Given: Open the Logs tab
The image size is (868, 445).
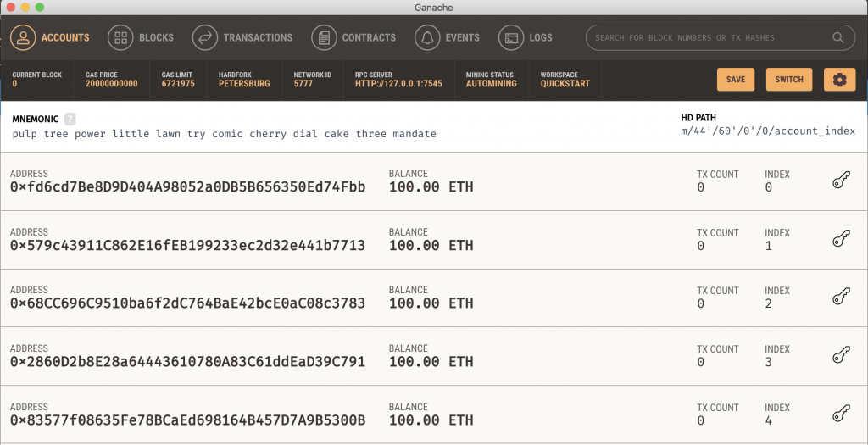Looking at the screenshot, I should point(526,37).
